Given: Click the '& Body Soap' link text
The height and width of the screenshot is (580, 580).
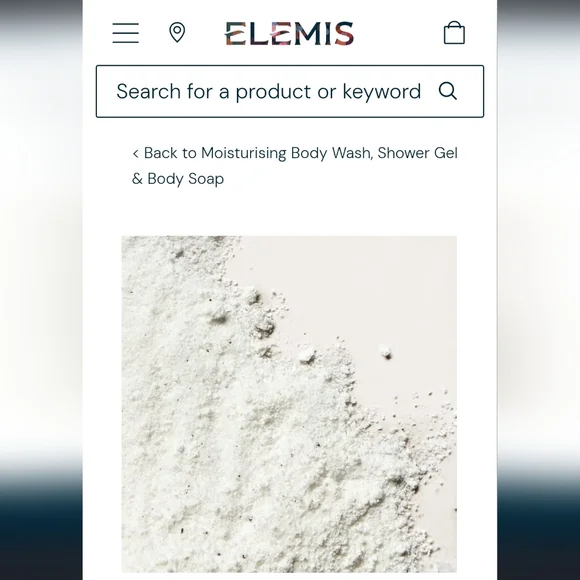Looking at the screenshot, I should [x=178, y=179].
